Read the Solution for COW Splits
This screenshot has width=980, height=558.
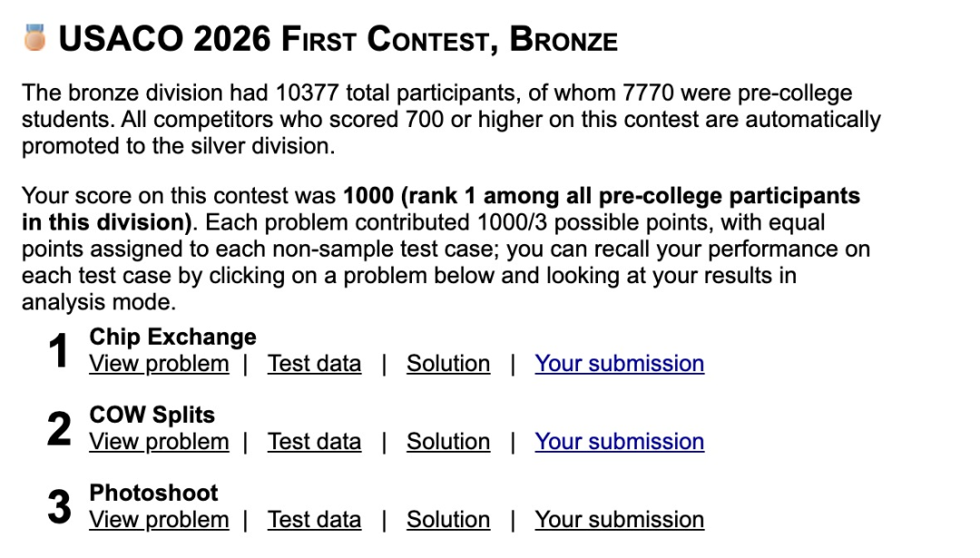(448, 442)
